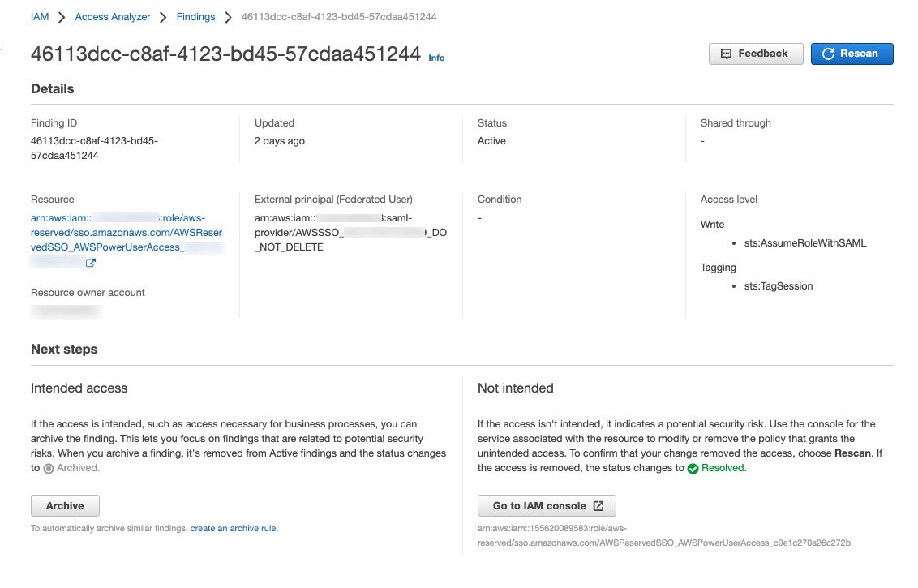
Task: Click the Rescan button
Action: [x=852, y=54]
